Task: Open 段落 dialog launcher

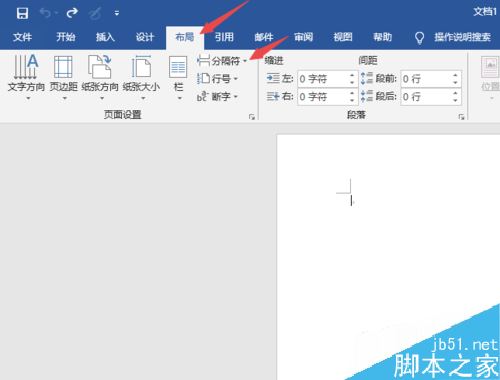Action: coord(461,116)
